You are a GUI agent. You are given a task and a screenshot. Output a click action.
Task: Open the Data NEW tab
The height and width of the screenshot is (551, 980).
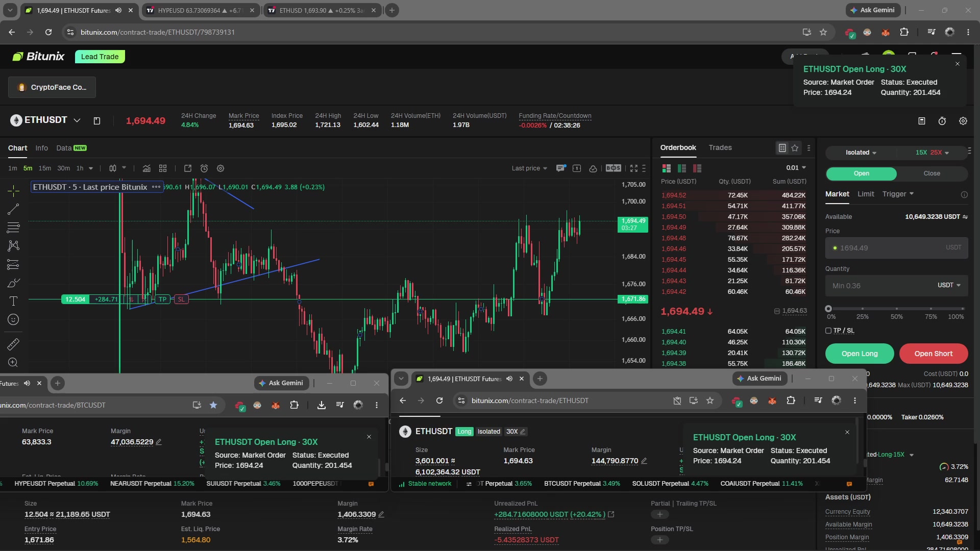(x=71, y=148)
